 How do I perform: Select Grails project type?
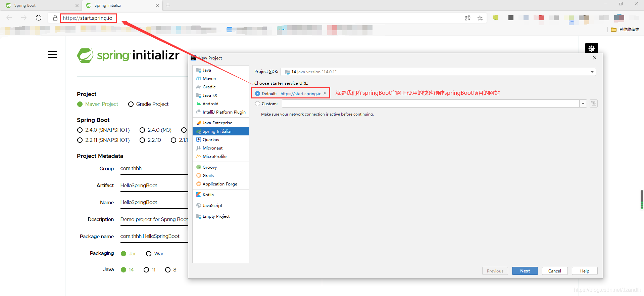click(221, 176)
